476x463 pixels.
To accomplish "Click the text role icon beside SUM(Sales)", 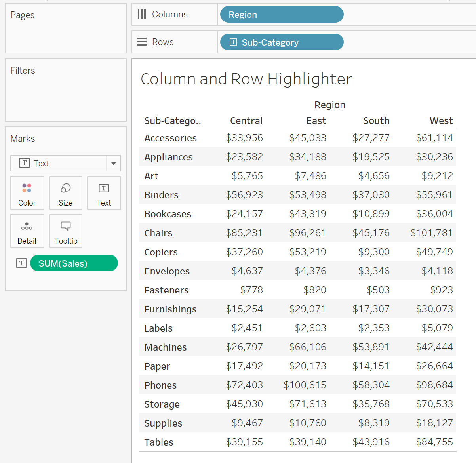I will [x=21, y=263].
